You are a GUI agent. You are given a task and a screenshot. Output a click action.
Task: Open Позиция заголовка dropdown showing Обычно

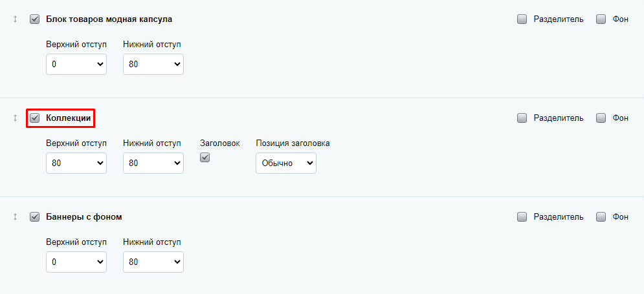(x=286, y=163)
